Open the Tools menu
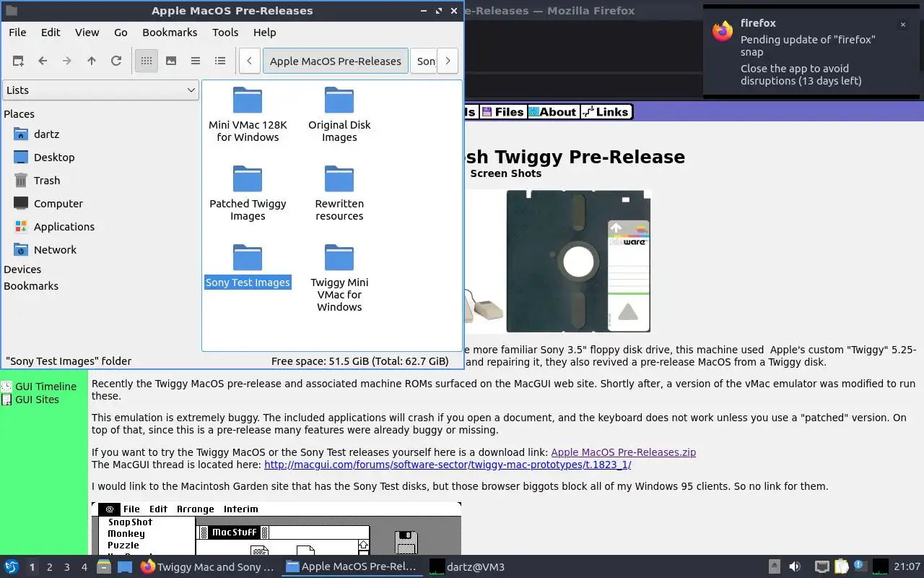The height and width of the screenshot is (578, 924). [225, 33]
